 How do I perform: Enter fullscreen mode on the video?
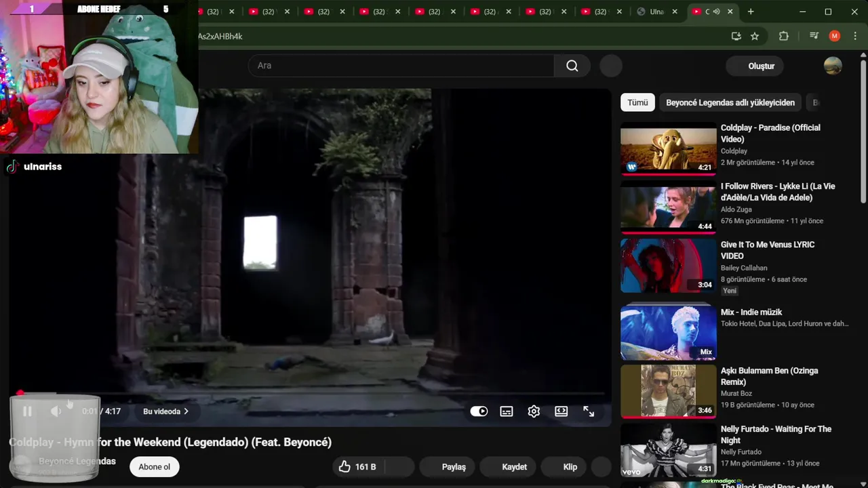click(x=589, y=411)
